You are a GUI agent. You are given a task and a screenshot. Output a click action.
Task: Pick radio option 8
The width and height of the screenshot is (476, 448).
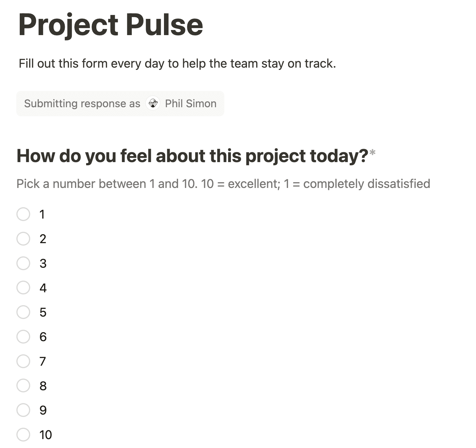click(23, 386)
